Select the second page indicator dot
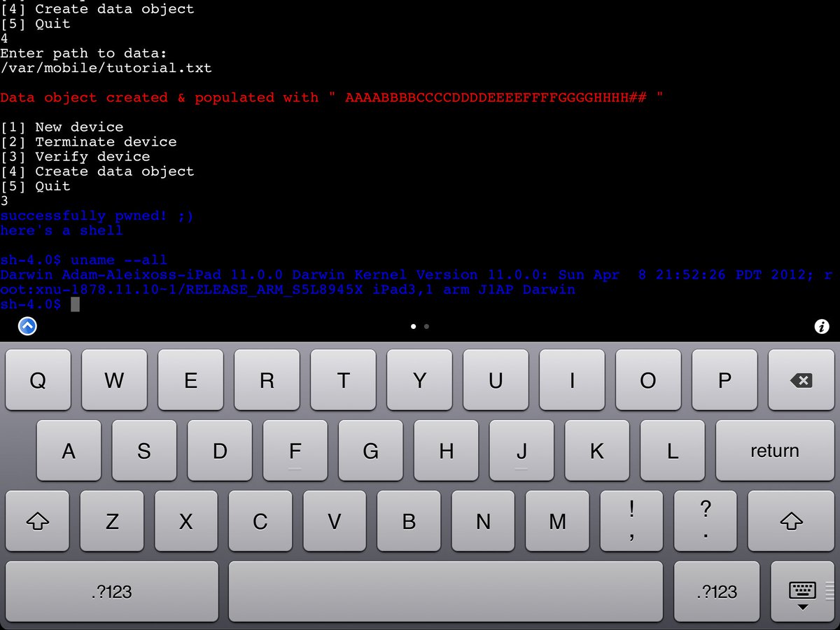This screenshot has width=840, height=630. 426,326
